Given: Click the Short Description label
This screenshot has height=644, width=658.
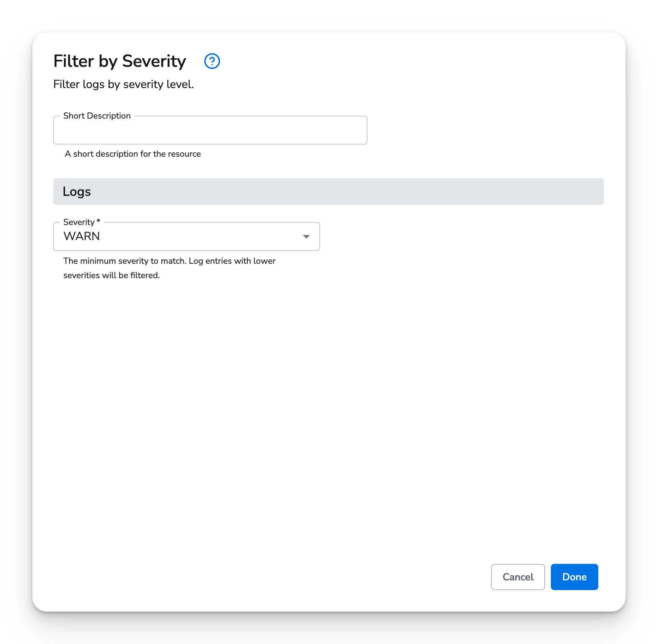Looking at the screenshot, I should [x=97, y=115].
